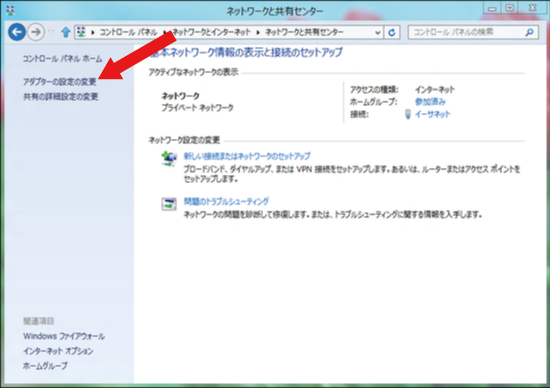
Task: Click the troubleshooting icon
Action: click(169, 203)
